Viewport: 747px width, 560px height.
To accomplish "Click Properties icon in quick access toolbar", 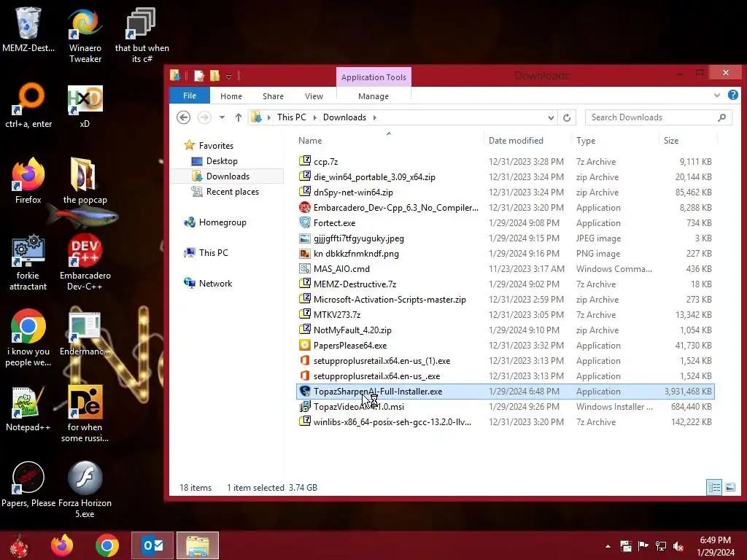I will pyautogui.click(x=199, y=76).
